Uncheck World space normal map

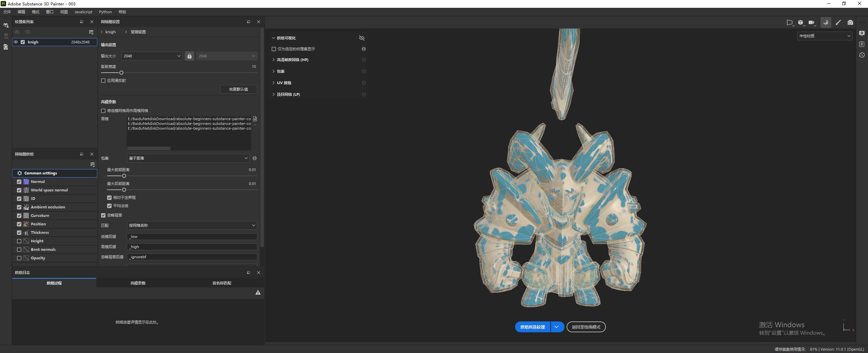(19, 190)
